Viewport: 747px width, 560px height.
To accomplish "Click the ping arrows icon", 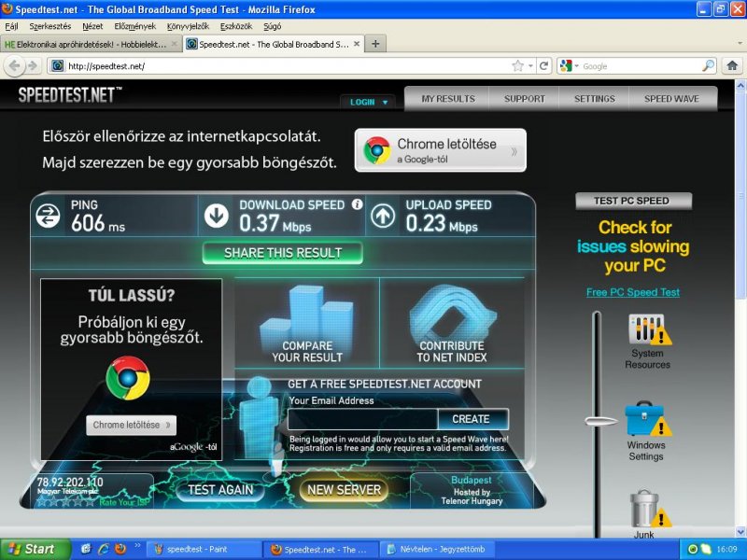I will pyautogui.click(x=49, y=216).
